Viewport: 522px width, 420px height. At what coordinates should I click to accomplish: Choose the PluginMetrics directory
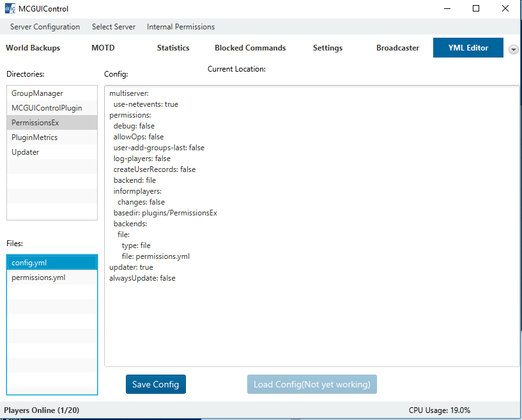pyautogui.click(x=35, y=137)
